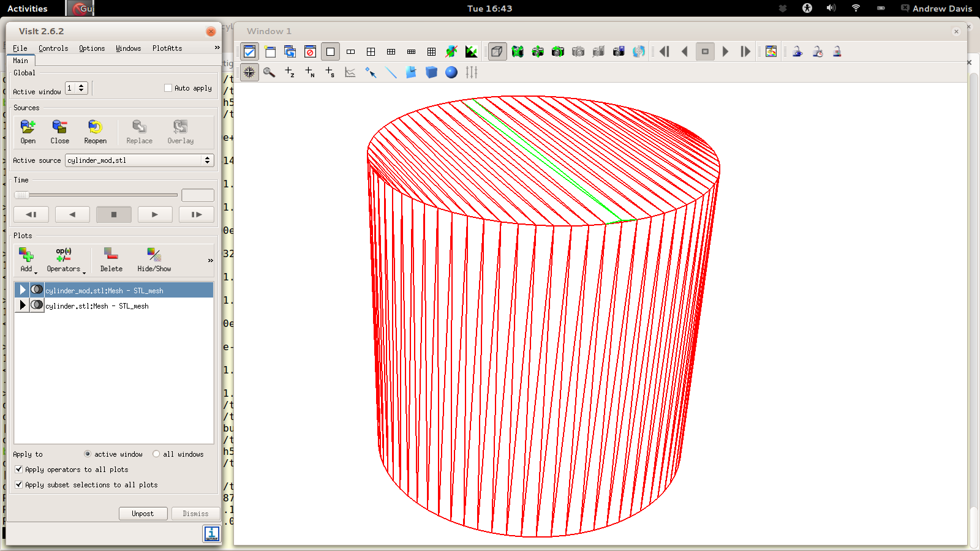Viewport: 980px width, 551px height.
Task: Click the new window toolbar icon
Action: (270, 51)
